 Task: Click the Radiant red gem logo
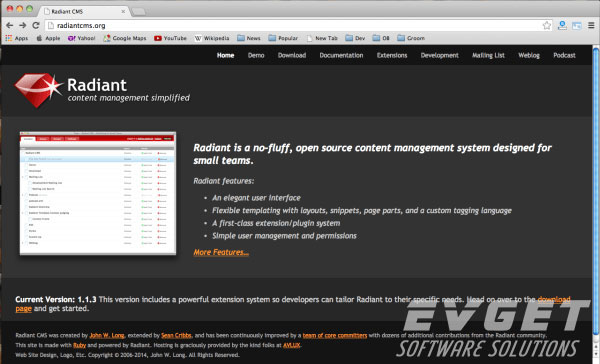pos(38,90)
